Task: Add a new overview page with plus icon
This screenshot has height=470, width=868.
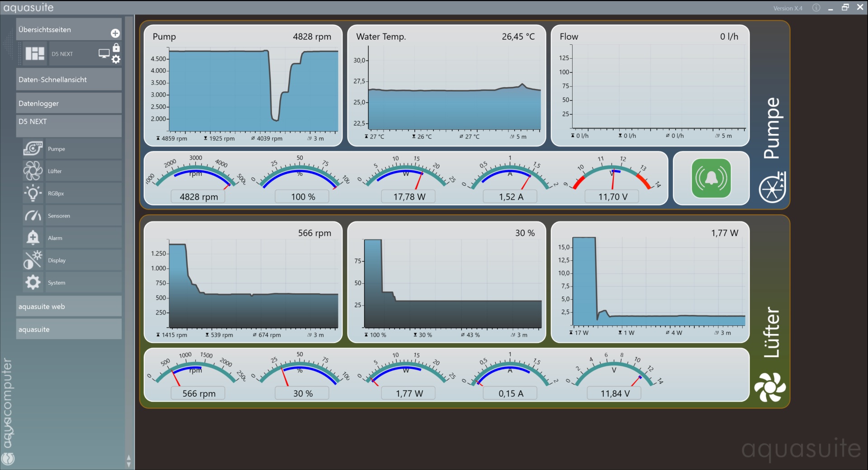Action: (115, 33)
